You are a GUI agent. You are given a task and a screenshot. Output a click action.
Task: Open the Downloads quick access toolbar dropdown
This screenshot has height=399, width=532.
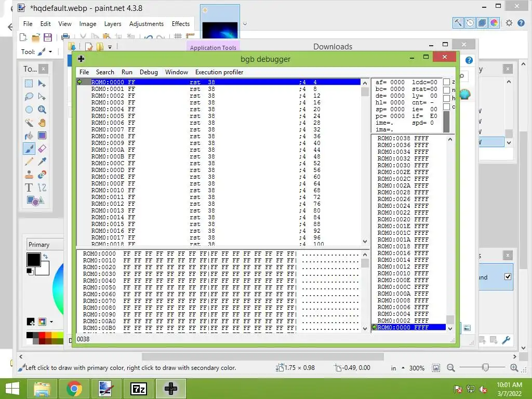(110, 47)
